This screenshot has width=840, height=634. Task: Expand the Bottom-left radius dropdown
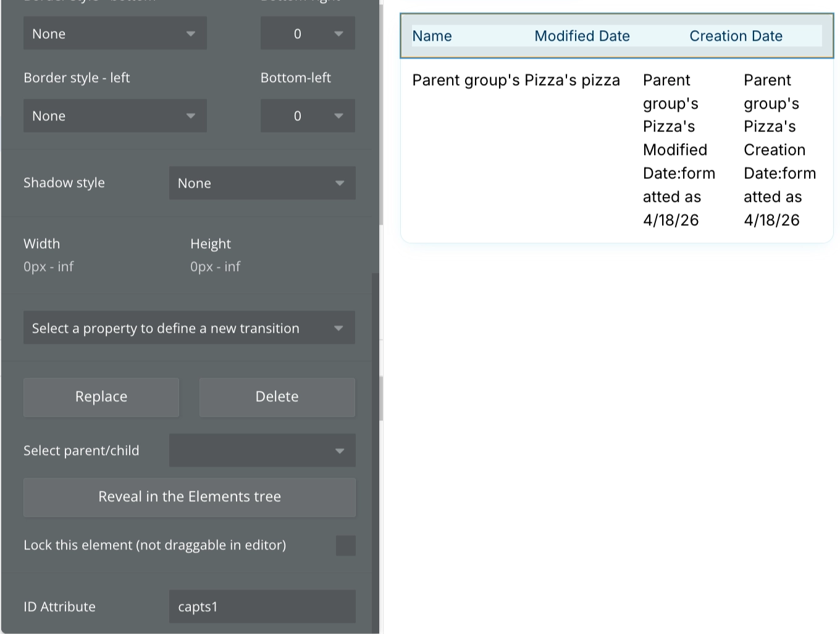[x=307, y=116]
